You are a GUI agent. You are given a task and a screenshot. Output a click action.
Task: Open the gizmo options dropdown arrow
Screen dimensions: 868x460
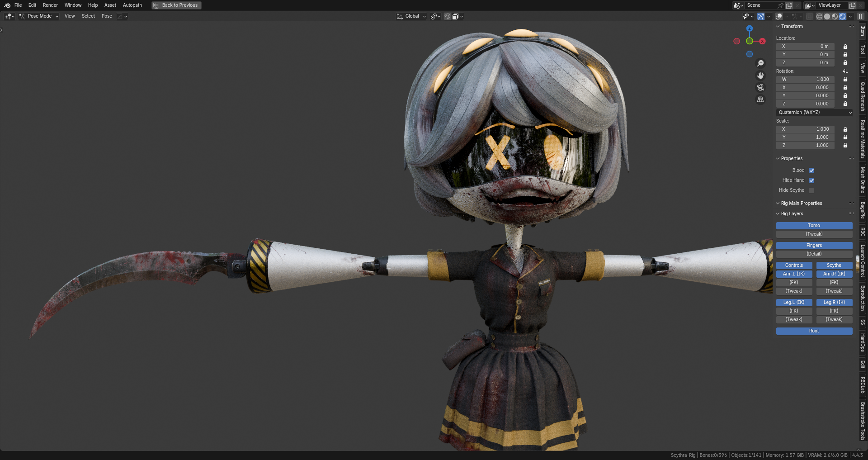coord(769,16)
